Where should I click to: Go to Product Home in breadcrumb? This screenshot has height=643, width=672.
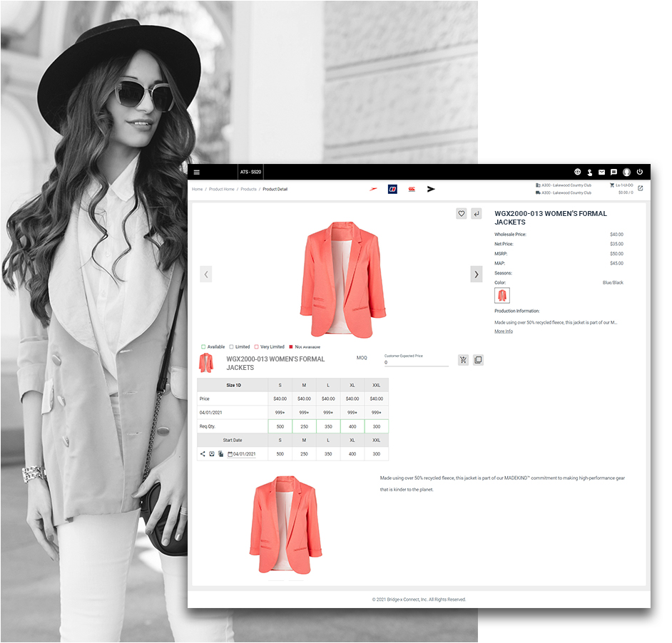coord(221,189)
